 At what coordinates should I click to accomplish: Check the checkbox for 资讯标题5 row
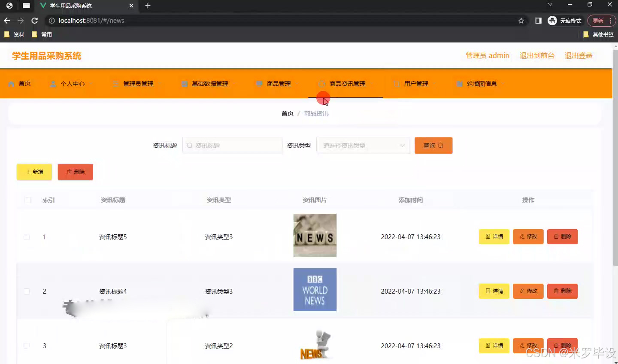click(26, 237)
